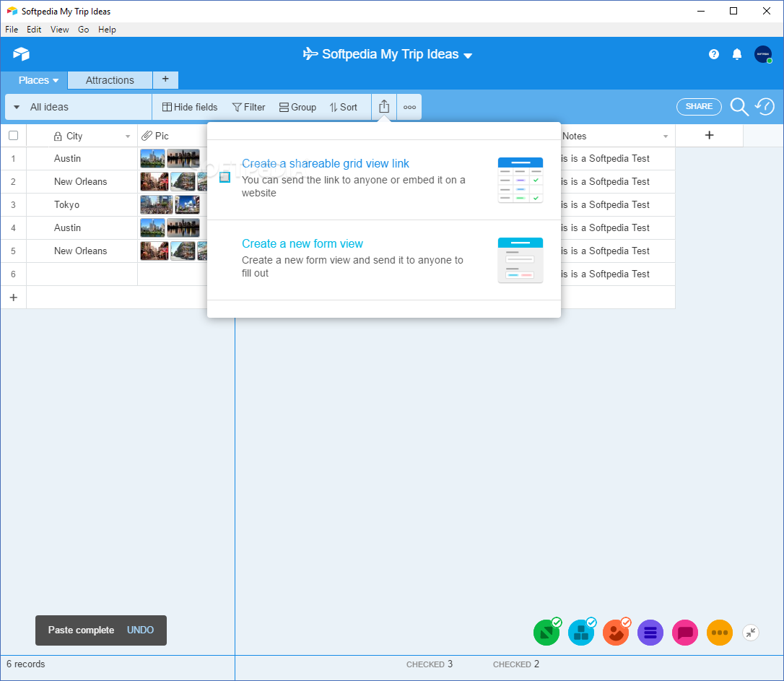Image resolution: width=784 pixels, height=681 pixels.
Task: Open the orange map block icon
Action: click(616, 633)
